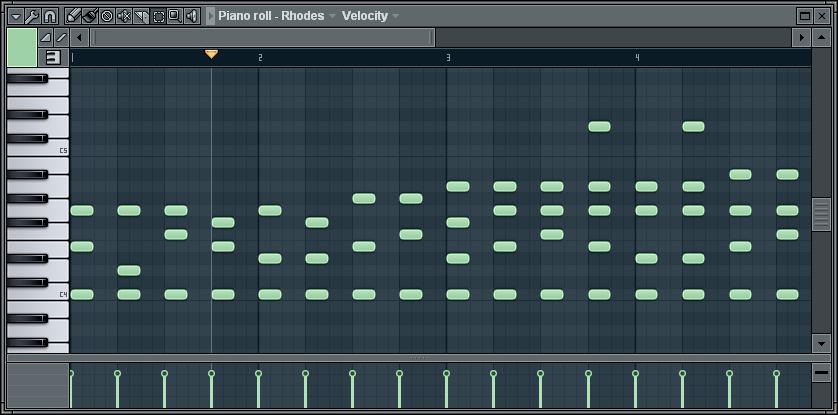Open the piano roll main menu arrow

[16, 16]
